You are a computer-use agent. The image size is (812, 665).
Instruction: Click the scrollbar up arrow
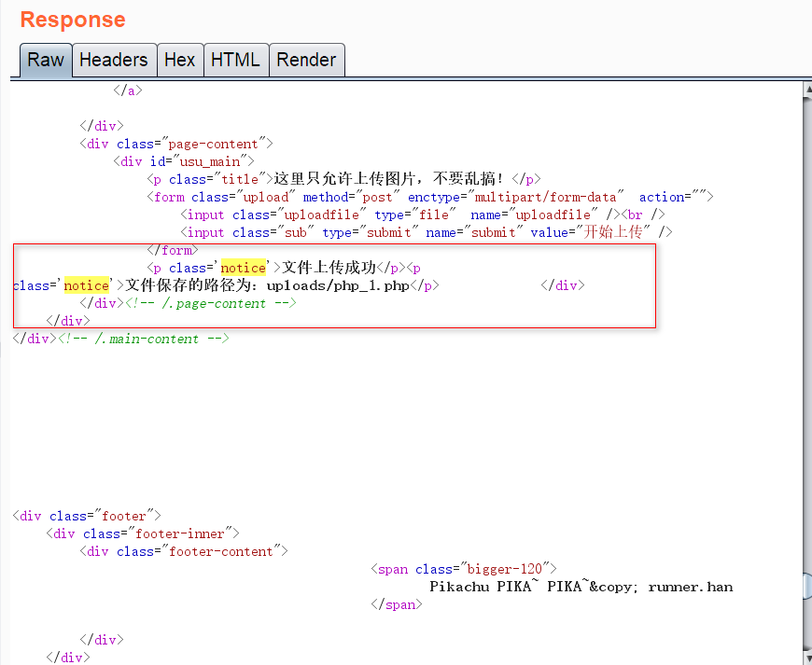coord(806,90)
